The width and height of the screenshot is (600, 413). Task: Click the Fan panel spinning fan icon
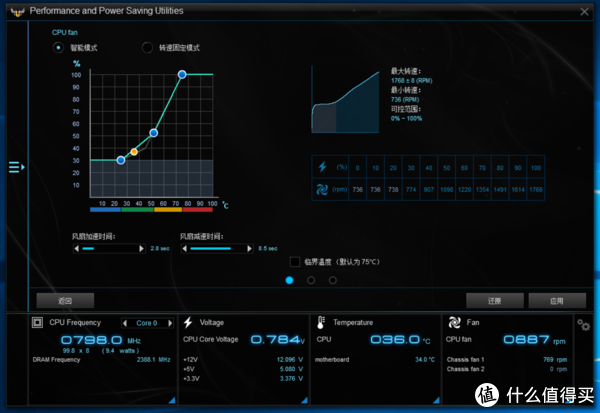pos(454,322)
